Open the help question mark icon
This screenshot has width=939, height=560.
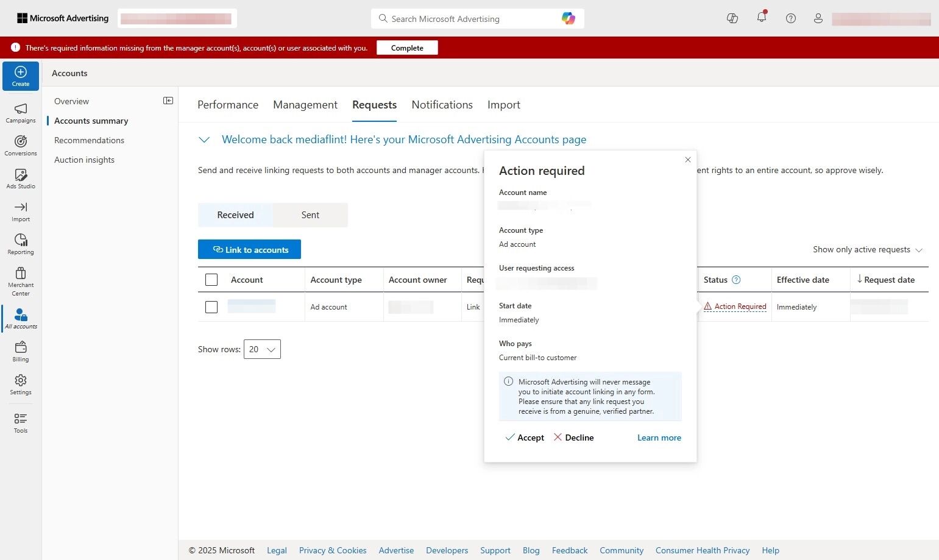[x=791, y=18]
